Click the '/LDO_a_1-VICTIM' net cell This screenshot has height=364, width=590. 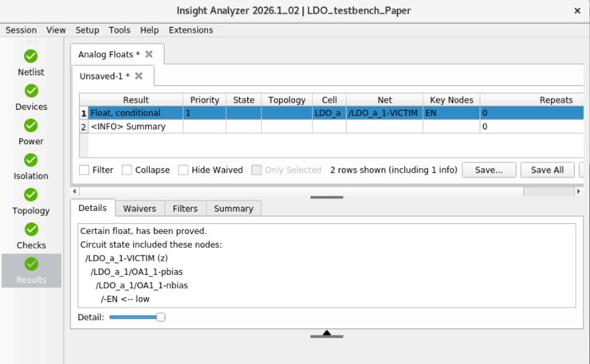[x=384, y=113]
